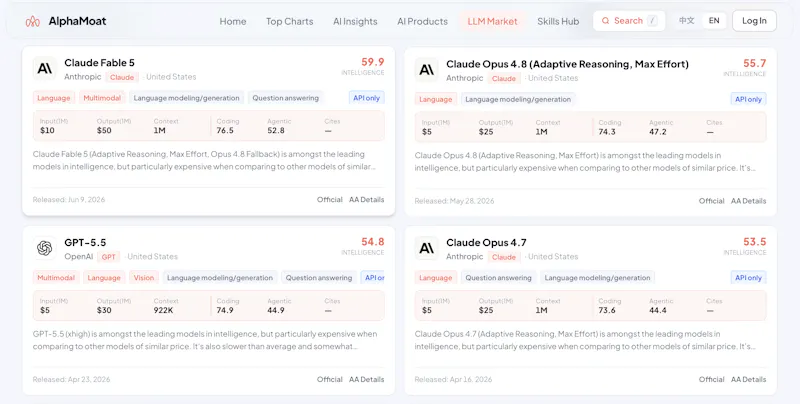Image resolution: width=800 pixels, height=404 pixels.
Task: Click Multimodal tag on Claude Fable 5 card
Action: pyautogui.click(x=102, y=98)
